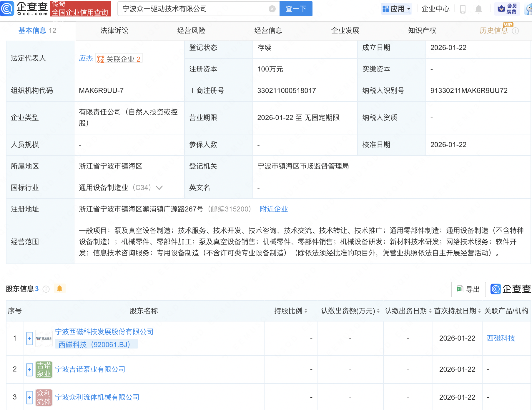The height and width of the screenshot is (410, 532).
Task: Switch to the 法律诉讼 tab
Action: click(114, 31)
